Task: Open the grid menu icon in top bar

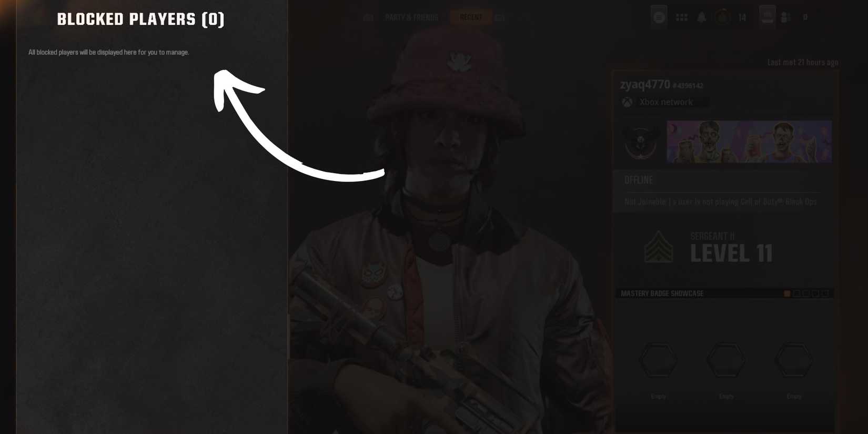Action: 682,17
